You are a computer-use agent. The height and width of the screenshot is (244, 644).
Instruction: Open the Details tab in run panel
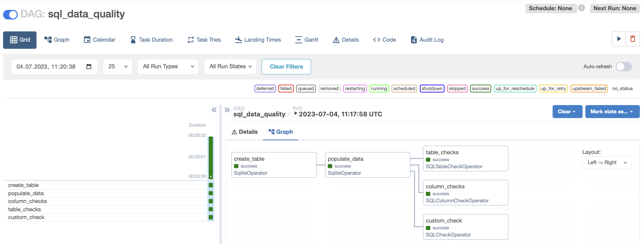tap(245, 132)
